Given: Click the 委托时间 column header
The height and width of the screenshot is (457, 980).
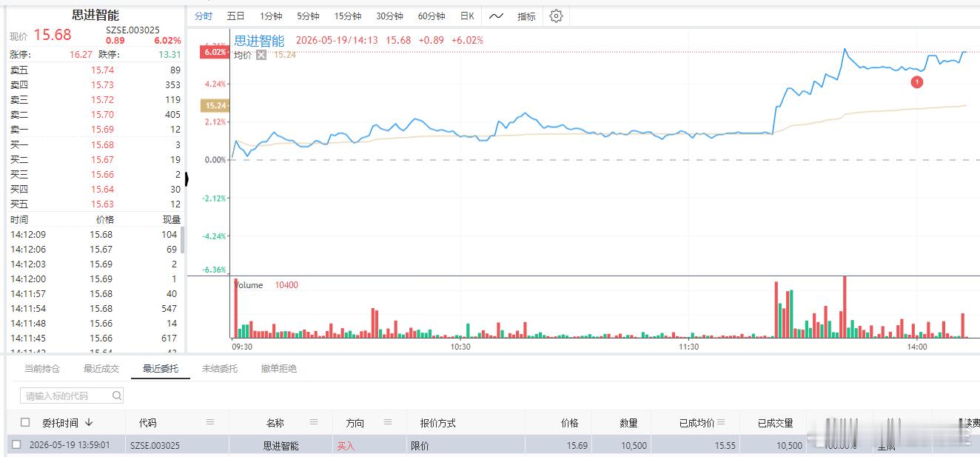Looking at the screenshot, I should point(60,423).
